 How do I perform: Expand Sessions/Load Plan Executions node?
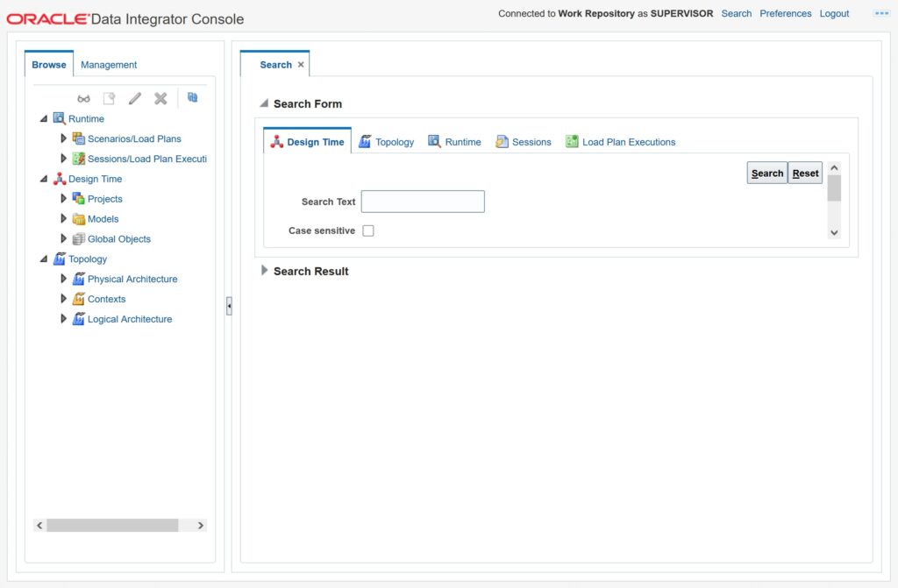point(63,158)
